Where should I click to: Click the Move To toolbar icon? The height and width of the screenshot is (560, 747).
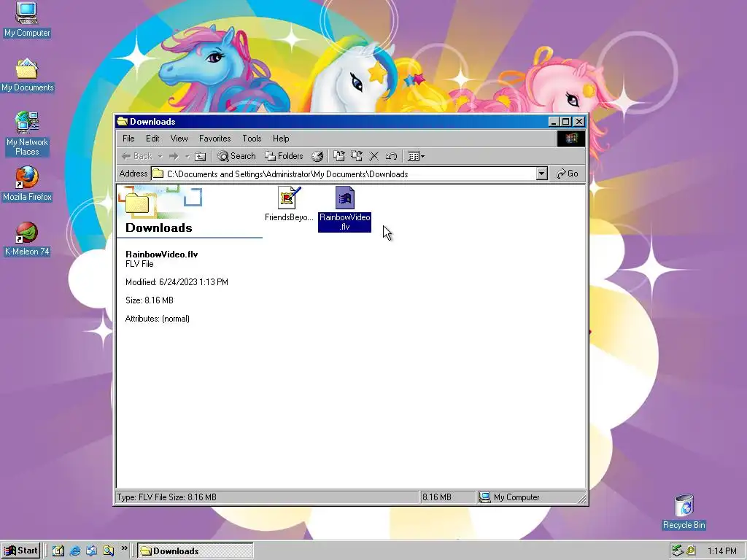338,156
